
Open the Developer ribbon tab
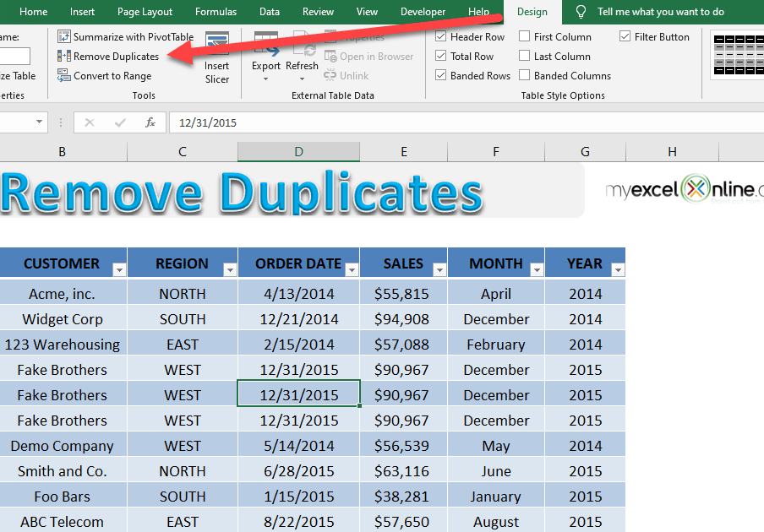point(423,12)
